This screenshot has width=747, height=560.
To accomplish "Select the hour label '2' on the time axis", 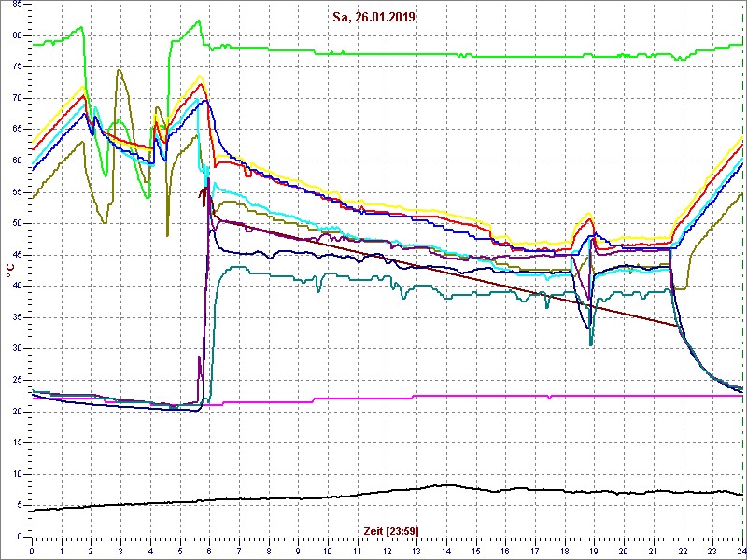I will tap(91, 551).
